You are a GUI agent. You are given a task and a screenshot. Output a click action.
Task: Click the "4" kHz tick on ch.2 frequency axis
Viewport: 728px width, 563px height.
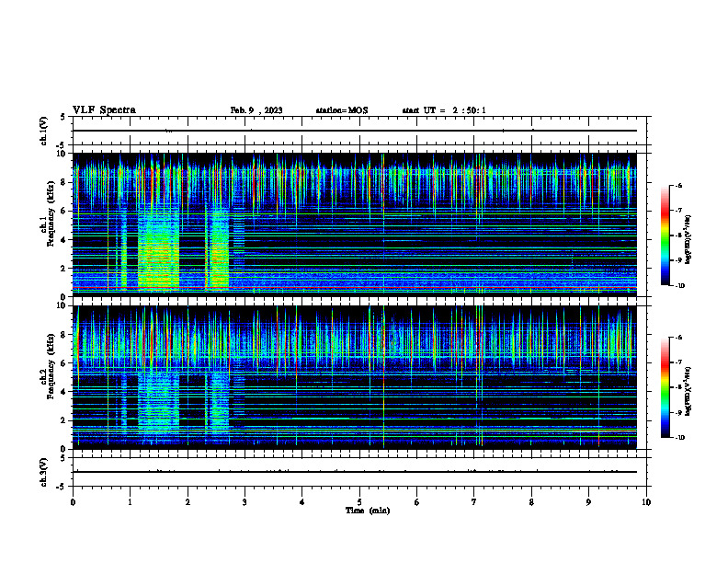[x=64, y=392]
